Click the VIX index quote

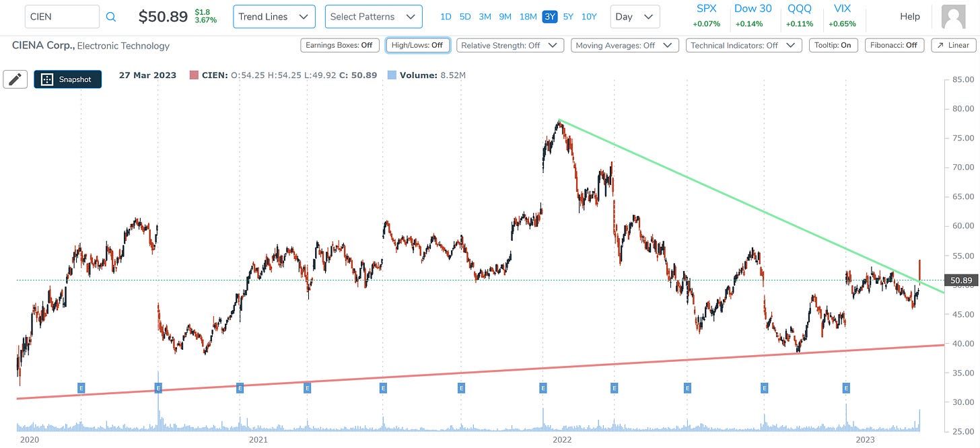pos(841,15)
